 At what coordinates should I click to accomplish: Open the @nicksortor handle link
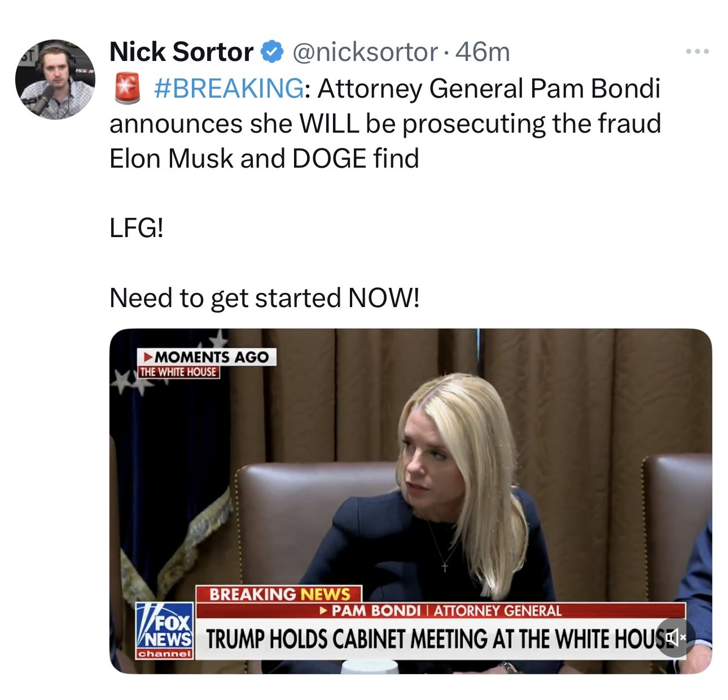365,53
